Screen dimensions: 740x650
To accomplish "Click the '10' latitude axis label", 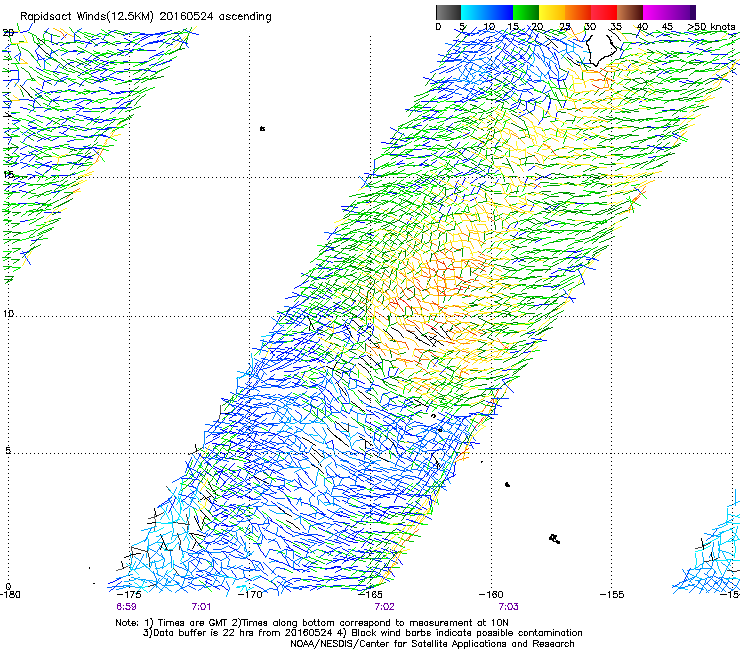I will [9, 313].
